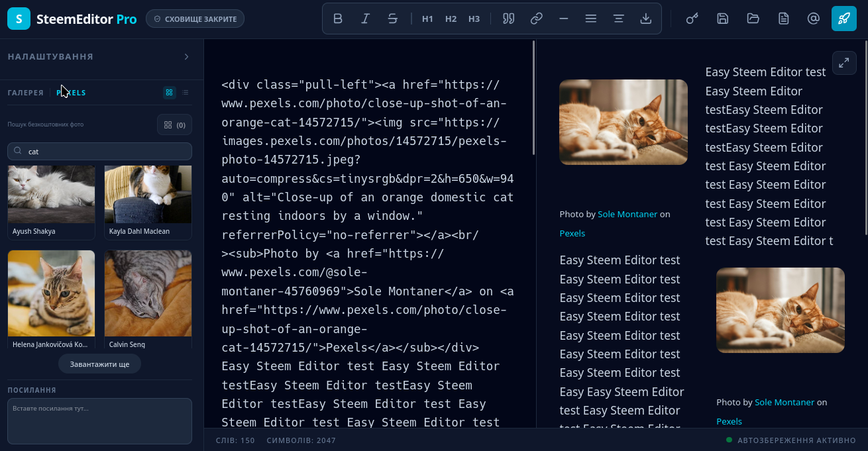Click the SteemEditor Pro logo
Image resolution: width=868 pixels, height=451 pixels.
[x=72, y=19]
